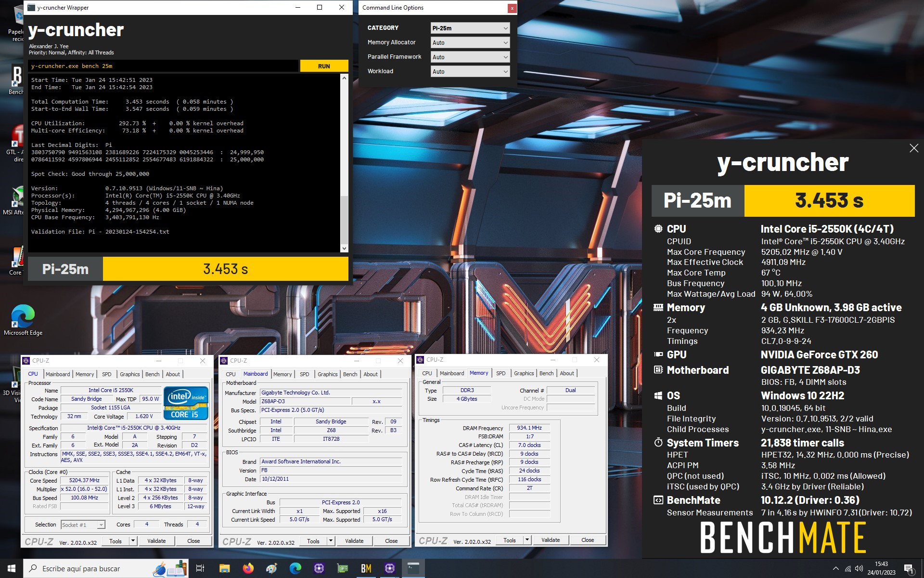This screenshot has height=578, width=924.
Task: Click the GPU icon in BenchMate panel
Action: (x=658, y=355)
